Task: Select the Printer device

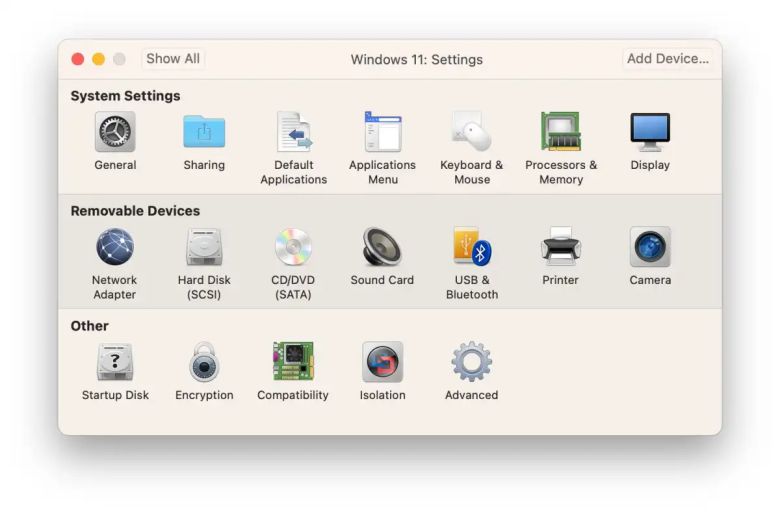Action: click(560, 247)
